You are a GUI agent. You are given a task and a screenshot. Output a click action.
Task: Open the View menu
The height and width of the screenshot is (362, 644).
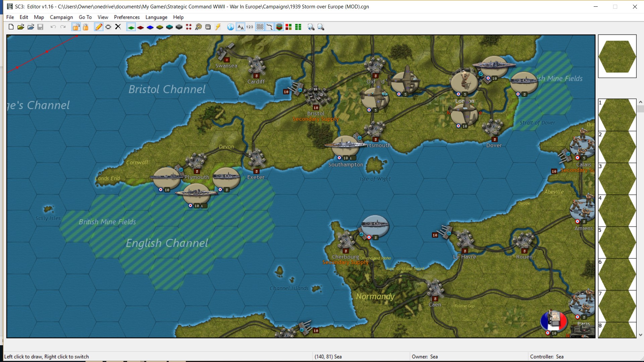click(x=103, y=17)
